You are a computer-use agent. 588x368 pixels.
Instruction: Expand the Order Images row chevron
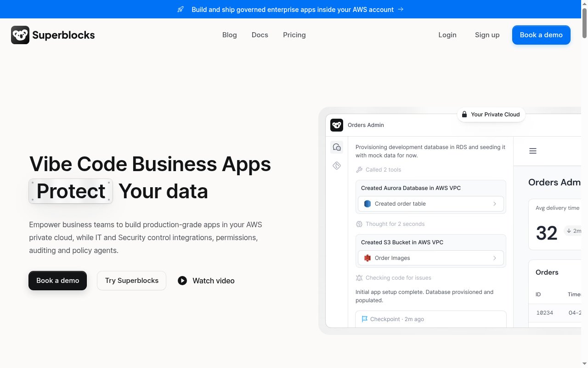[x=495, y=258]
